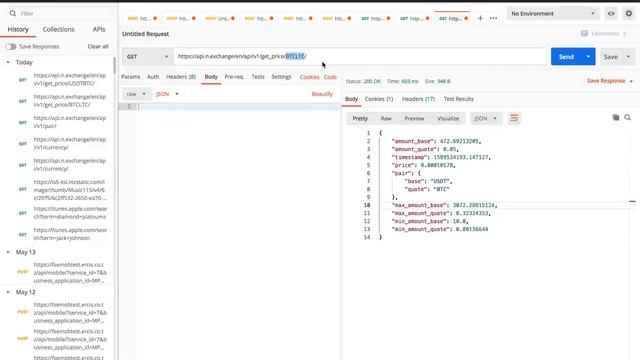This screenshot has width=640, height=360.
Task: Collapse the Today history group
Action: pyautogui.click(x=8, y=62)
